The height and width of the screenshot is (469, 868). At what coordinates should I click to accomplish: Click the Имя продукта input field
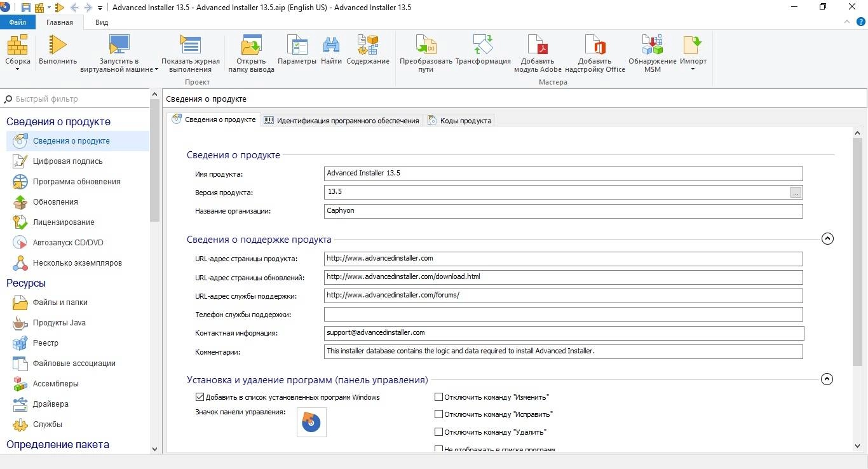563,173
